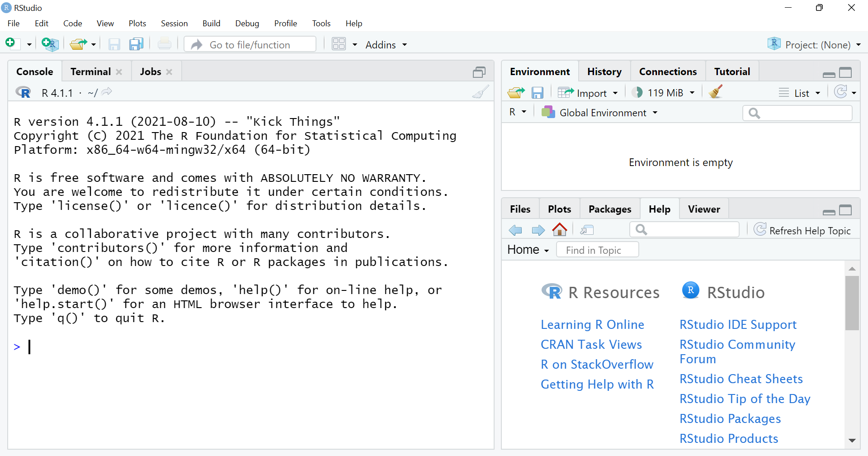Maximize the Help pane

[x=845, y=210]
